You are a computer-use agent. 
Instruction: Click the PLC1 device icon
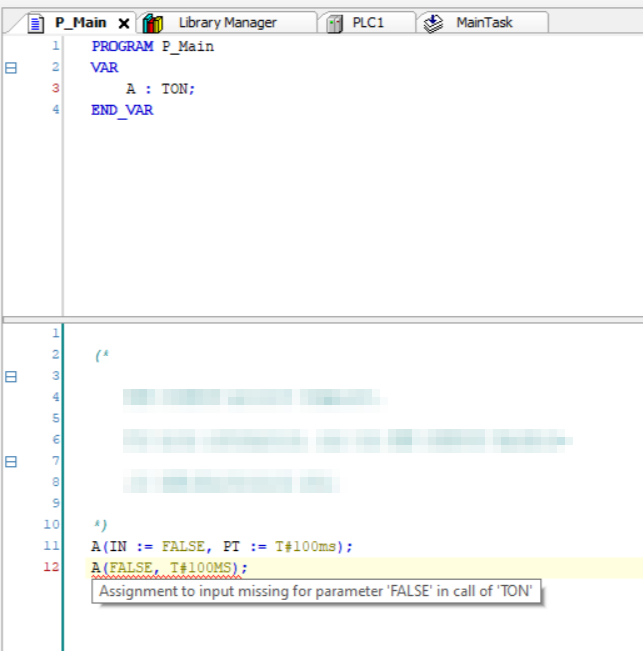point(335,23)
